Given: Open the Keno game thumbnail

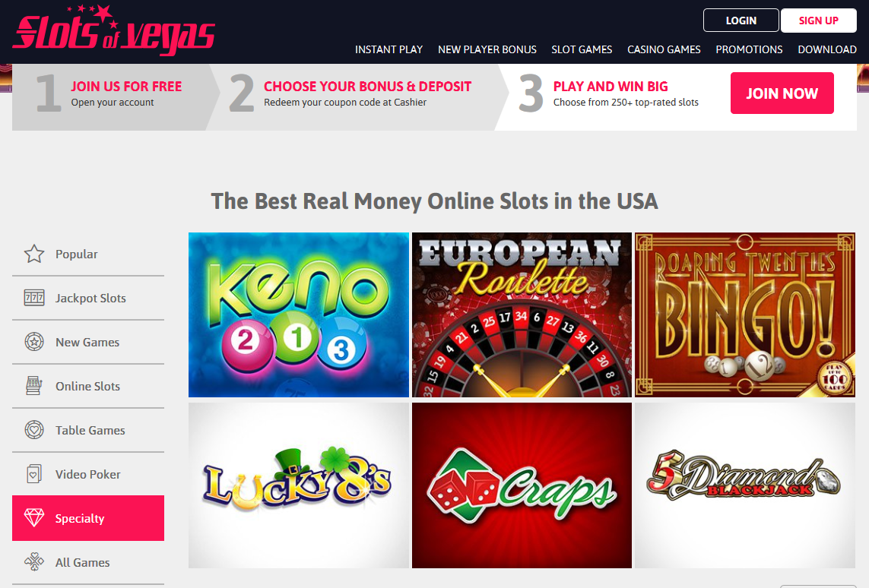Looking at the screenshot, I should (x=299, y=315).
